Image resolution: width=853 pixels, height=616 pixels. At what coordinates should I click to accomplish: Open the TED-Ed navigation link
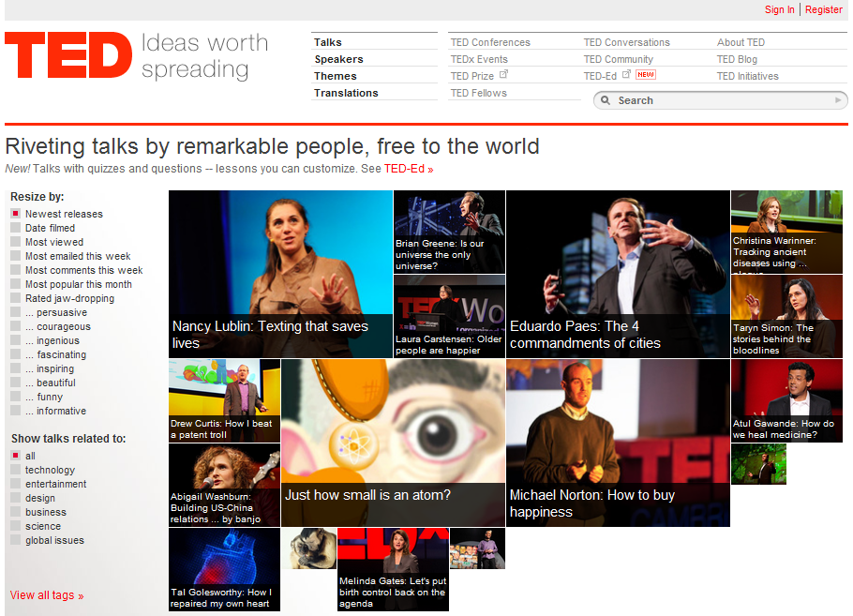(x=600, y=76)
